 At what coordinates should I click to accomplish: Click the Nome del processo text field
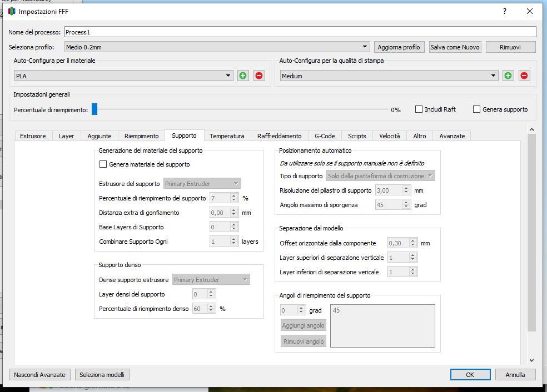coord(300,32)
